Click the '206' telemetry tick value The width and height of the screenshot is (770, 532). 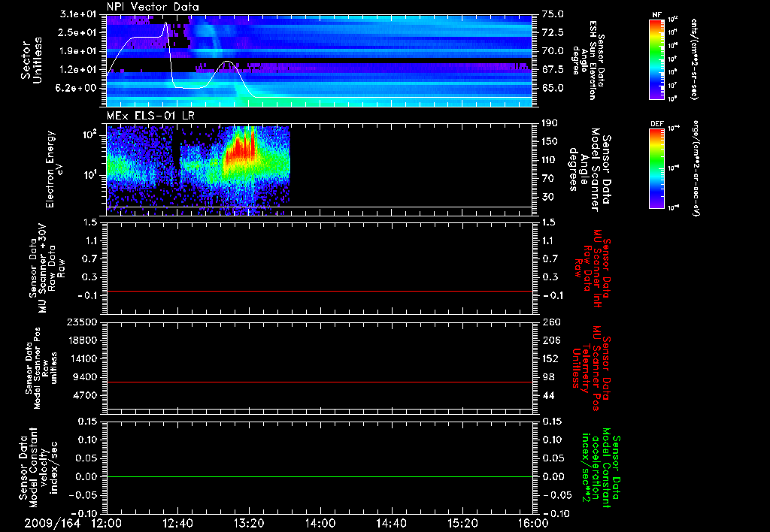[x=550, y=340]
